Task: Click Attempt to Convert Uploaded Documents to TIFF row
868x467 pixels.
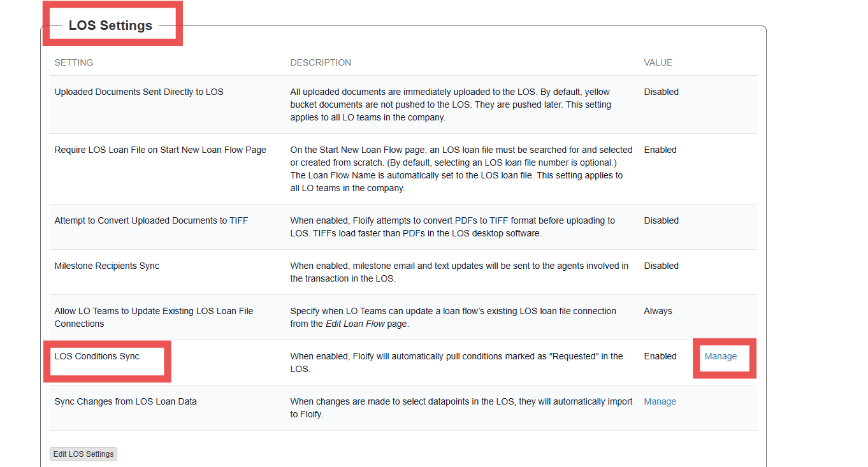Action: click(x=151, y=220)
